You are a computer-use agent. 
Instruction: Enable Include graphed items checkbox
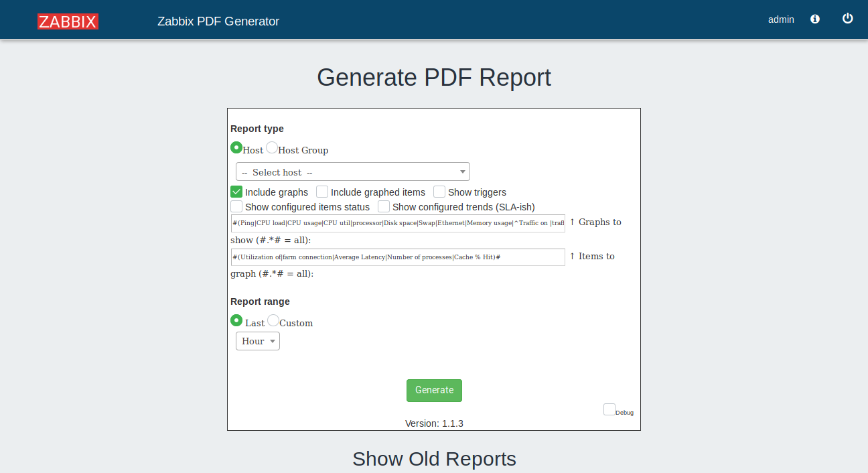322,192
